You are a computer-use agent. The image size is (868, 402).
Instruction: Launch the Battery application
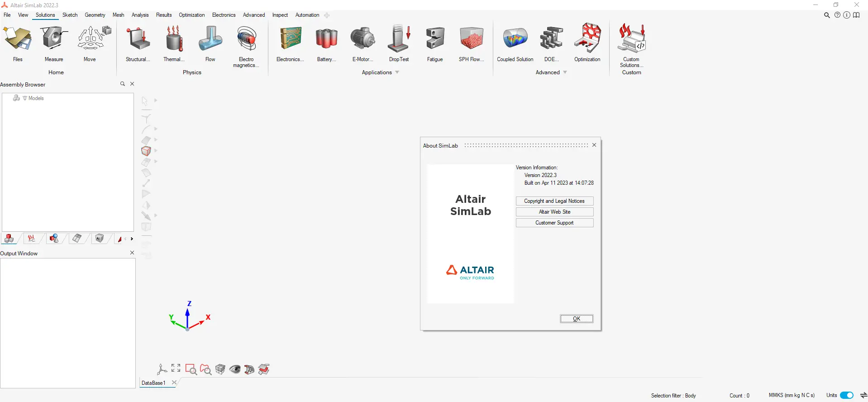tap(327, 43)
